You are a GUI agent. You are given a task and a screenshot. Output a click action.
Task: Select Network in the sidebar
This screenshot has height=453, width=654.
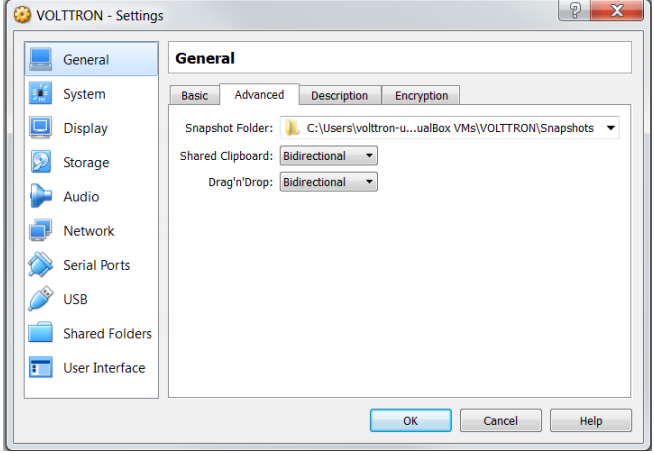pos(91,231)
